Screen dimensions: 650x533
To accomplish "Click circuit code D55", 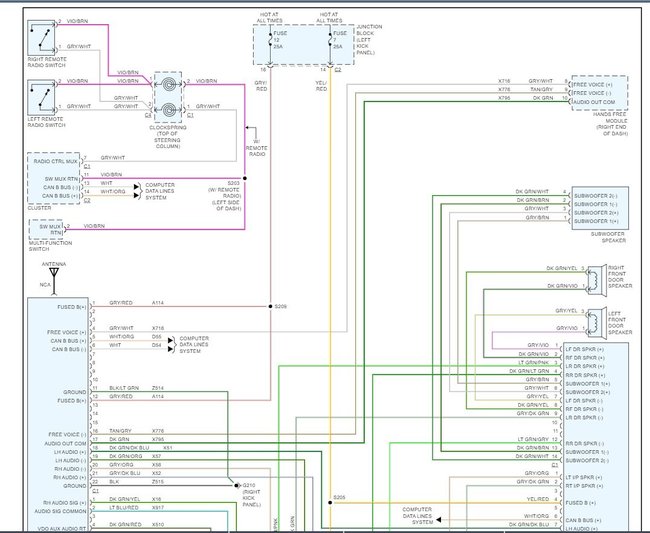I will (156, 337).
